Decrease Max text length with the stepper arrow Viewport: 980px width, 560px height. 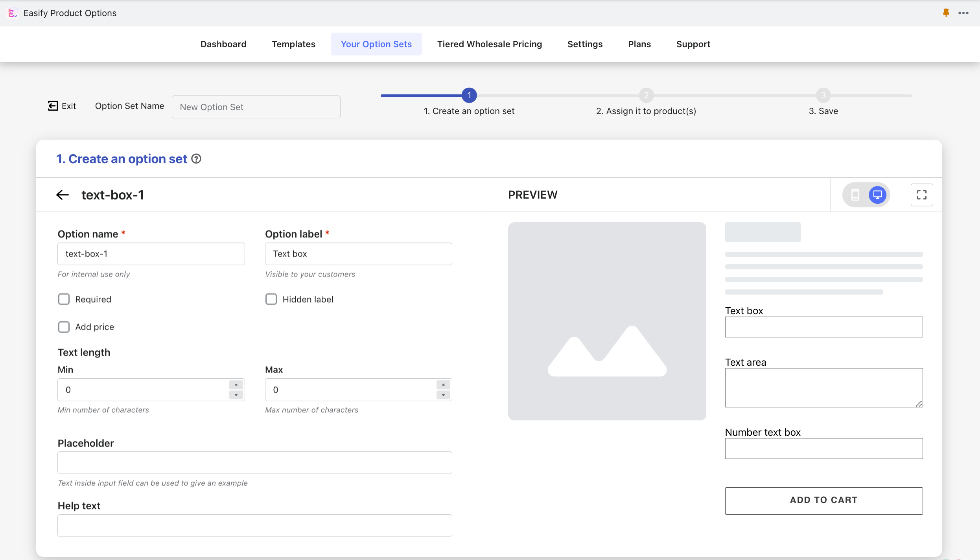click(x=443, y=395)
